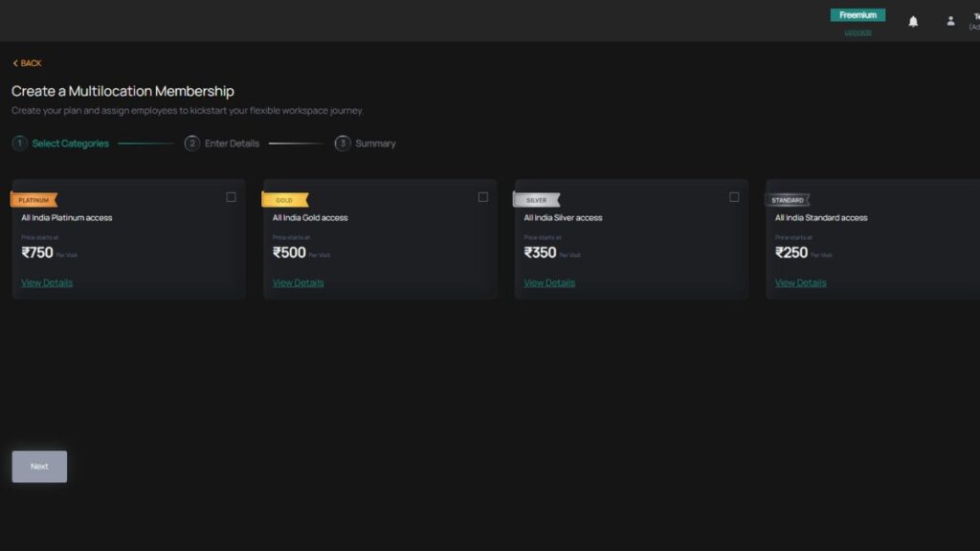Select step 3 Summary
Screen dimensions: 980x551
(x=366, y=143)
